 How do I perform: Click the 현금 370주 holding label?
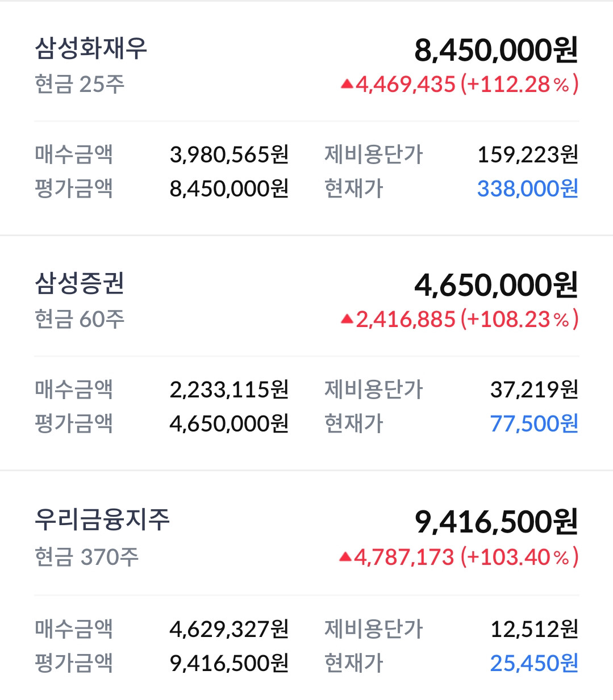coord(87,557)
